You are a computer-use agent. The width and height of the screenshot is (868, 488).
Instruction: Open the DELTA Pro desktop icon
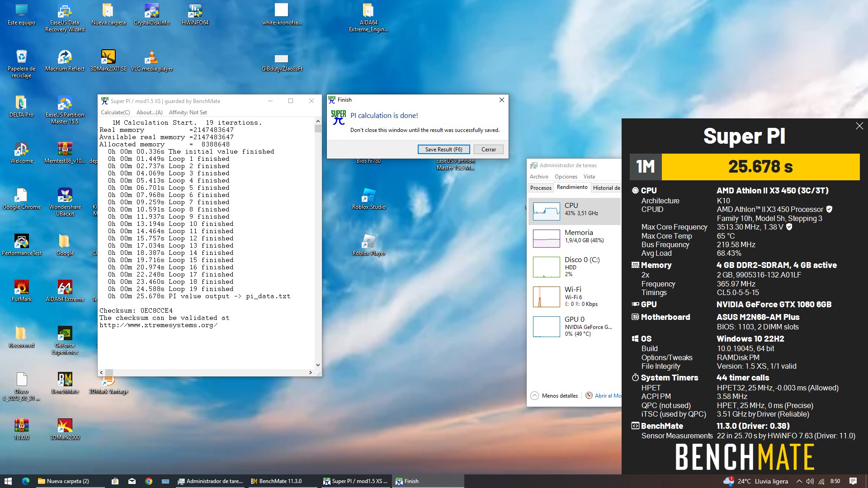21,106
